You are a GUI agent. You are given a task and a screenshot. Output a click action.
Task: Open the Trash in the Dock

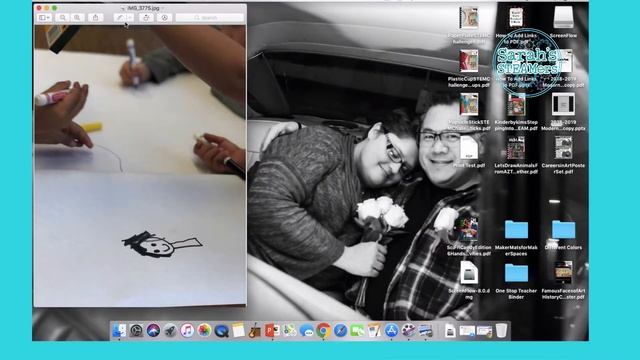coord(501,330)
